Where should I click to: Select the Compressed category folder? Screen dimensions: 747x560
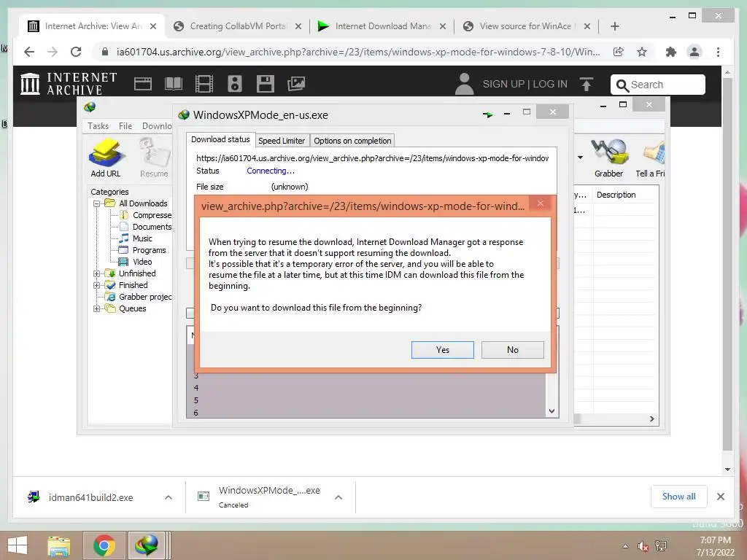pos(152,215)
